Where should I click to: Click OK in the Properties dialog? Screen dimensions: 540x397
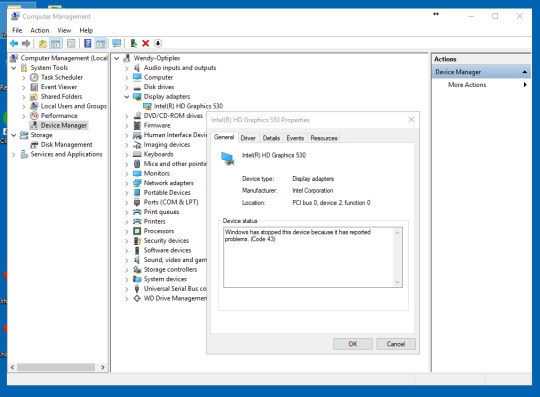tap(353, 344)
